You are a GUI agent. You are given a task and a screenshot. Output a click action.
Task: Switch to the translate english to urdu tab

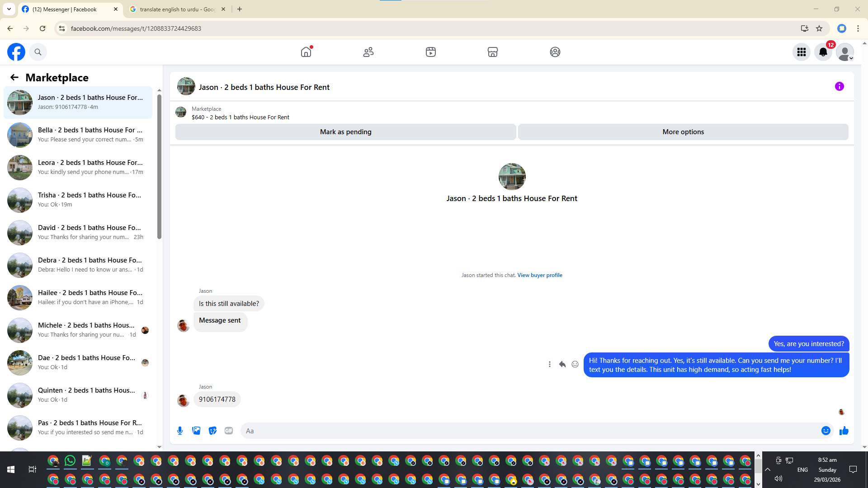point(177,9)
